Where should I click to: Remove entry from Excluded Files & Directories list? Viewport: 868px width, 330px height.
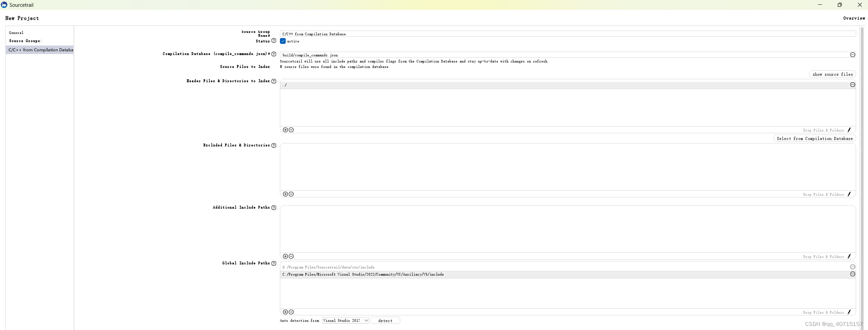pos(291,194)
